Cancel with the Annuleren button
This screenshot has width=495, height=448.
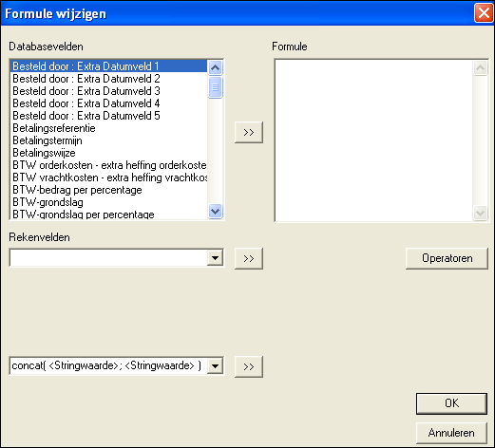pyautogui.click(x=451, y=433)
